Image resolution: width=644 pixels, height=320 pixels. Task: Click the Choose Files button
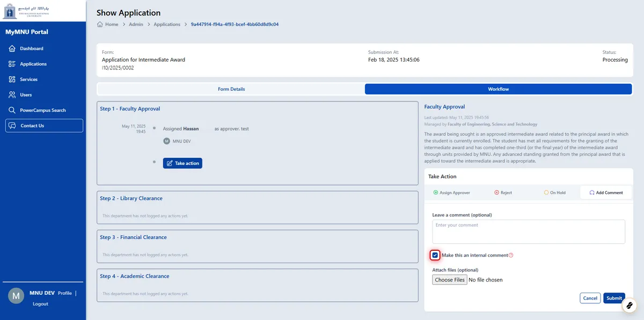(450, 280)
